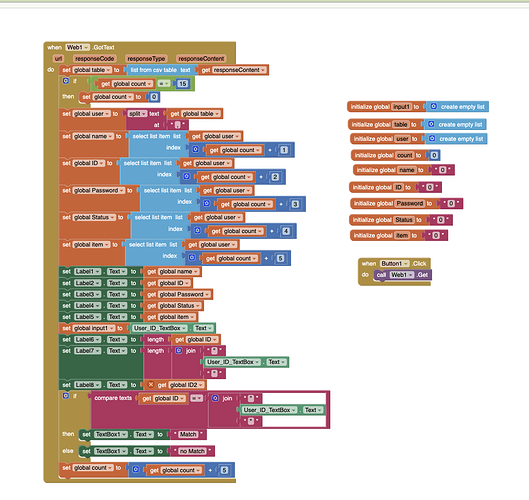Image resolution: width=529 pixels, height=500 pixels.
Task: Open Web1 dropdown in the GotText event header
Action: pyautogui.click(x=78, y=47)
